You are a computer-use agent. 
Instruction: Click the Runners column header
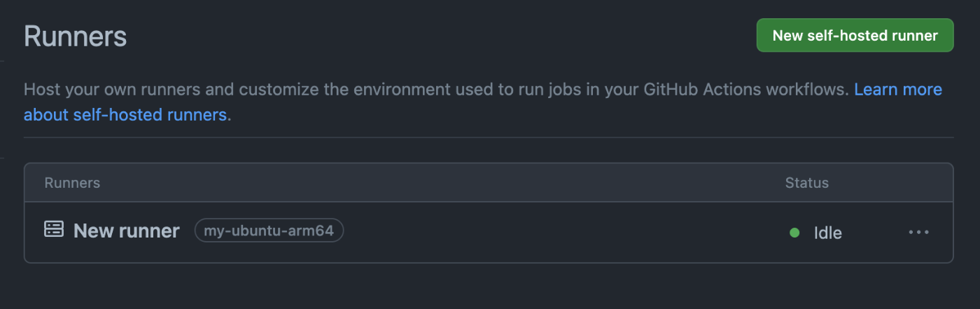[x=72, y=183]
